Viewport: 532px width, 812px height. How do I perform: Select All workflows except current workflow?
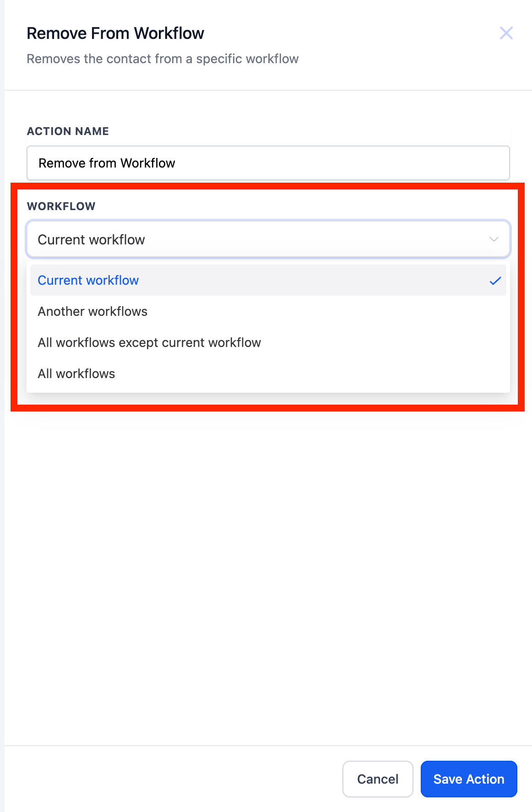pos(268,342)
